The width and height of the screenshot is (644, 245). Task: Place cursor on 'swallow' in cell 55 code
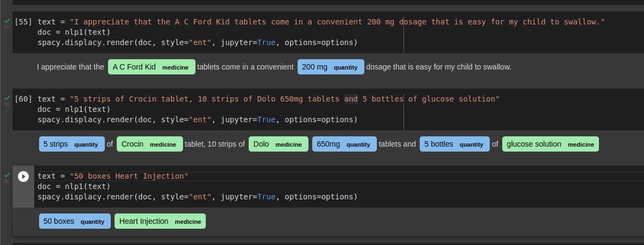click(579, 22)
